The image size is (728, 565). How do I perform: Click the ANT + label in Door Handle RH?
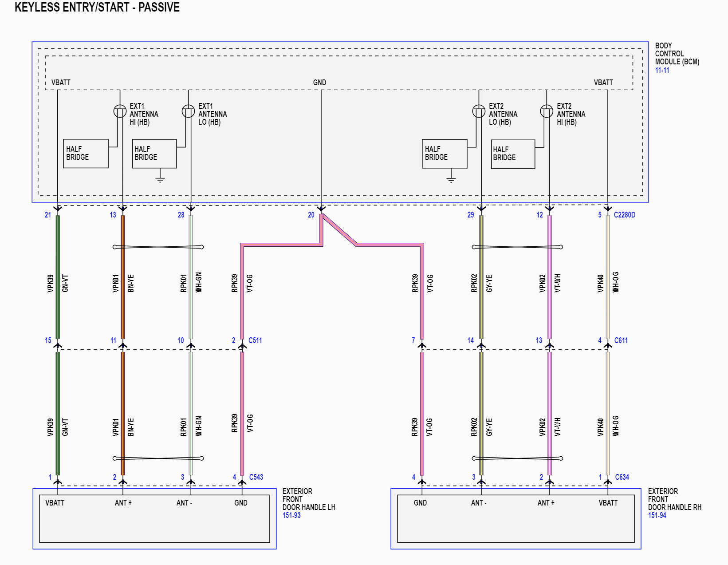click(x=546, y=503)
